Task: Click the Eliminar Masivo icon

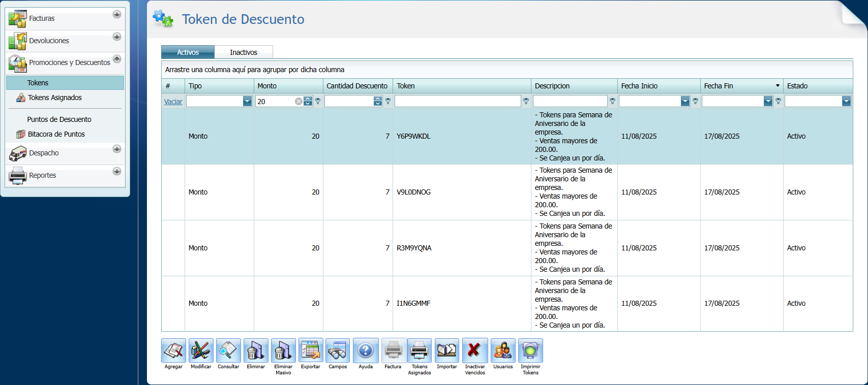Action: click(283, 350)
